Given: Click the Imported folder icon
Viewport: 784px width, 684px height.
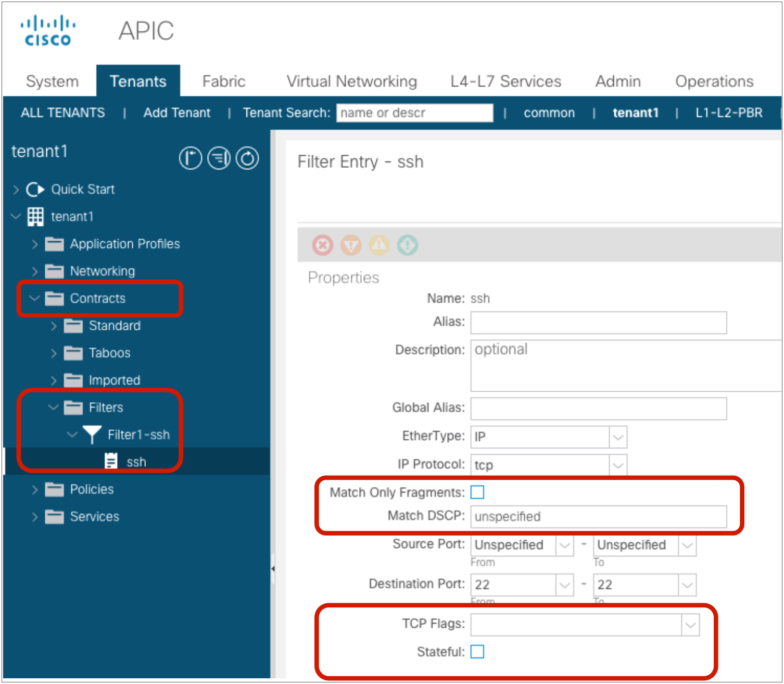Looking at the screenshot, I should pos(73,380).
